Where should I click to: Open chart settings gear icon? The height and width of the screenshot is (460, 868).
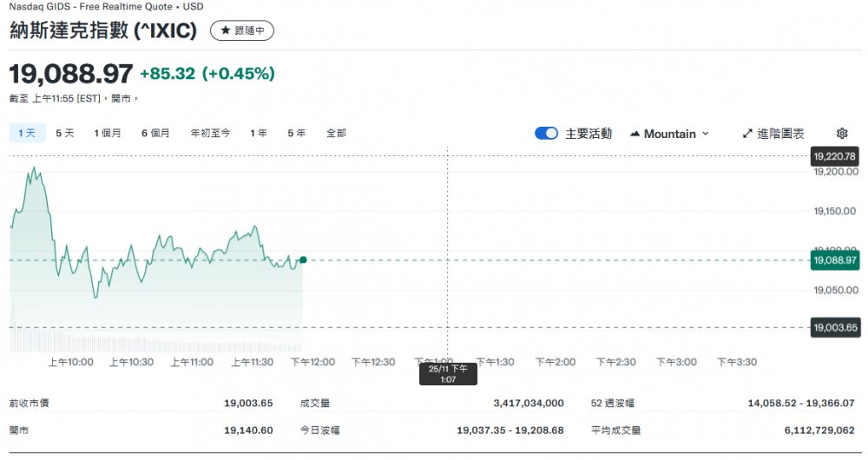(841, 134)
